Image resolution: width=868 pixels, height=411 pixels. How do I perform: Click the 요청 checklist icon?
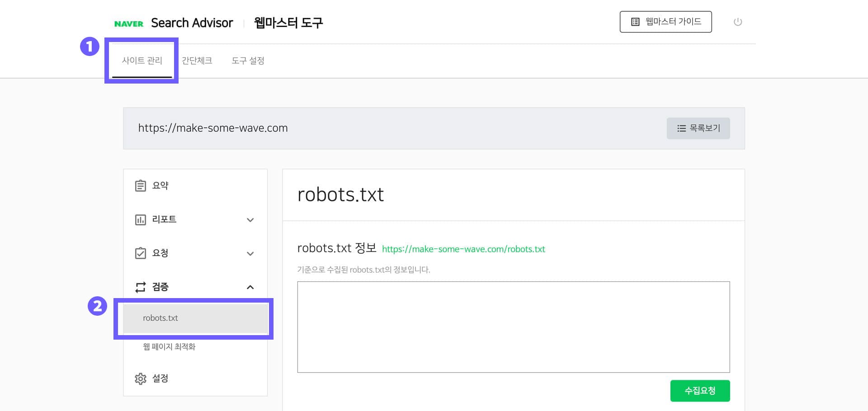pos(141,253)
